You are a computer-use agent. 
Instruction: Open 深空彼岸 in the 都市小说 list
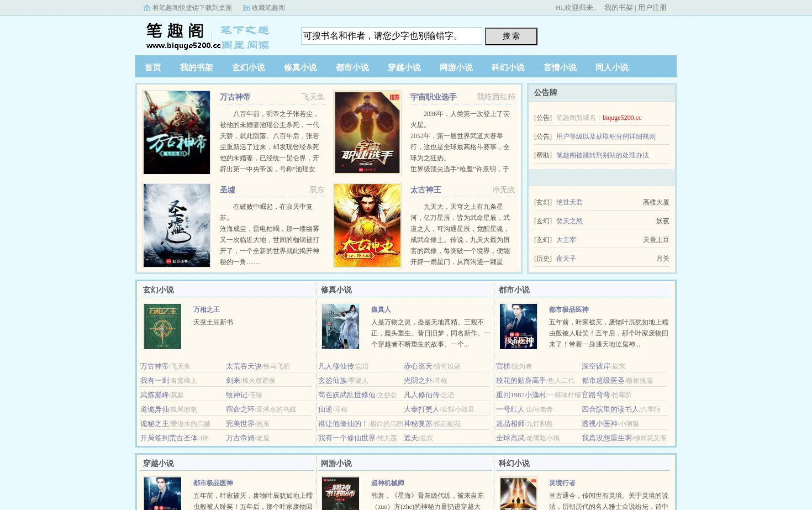pyautogui.click(x=596, y=366)
